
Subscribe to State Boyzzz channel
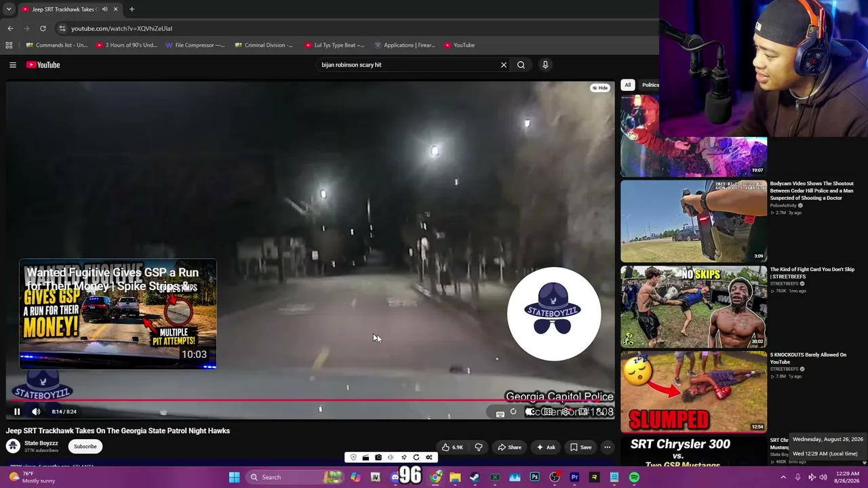[x=85, y=447]
